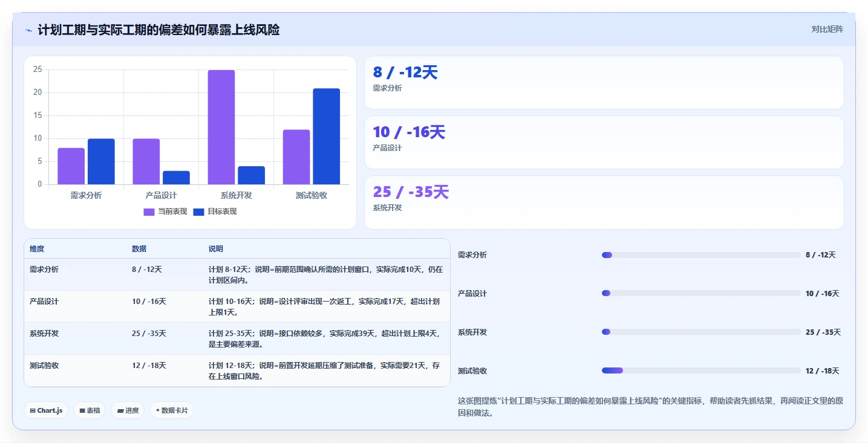This screenshot has width=868, height=443.
Task: Click the 对比矩阵 label in header
Action: coord(827,29)
